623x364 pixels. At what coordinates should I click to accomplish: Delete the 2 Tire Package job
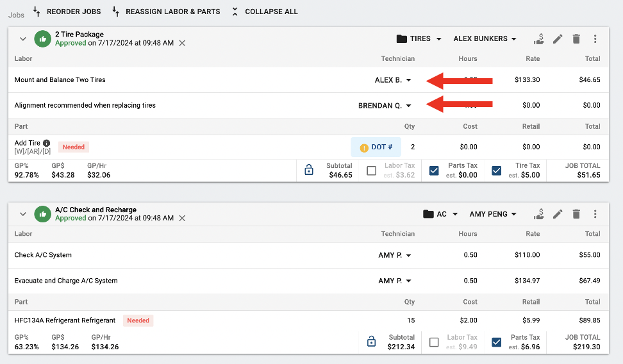[576, 38]
